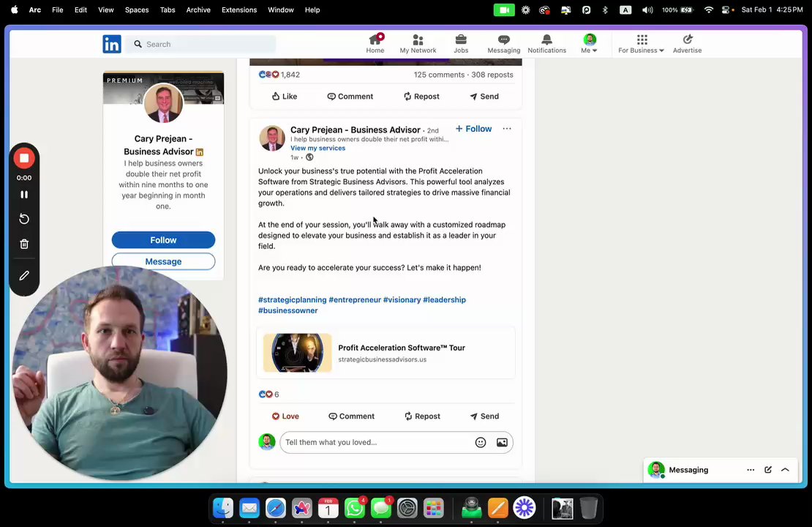The image size is (812, 527).
Task: Open Messaging from the top nav
Action: click(503, 44)
